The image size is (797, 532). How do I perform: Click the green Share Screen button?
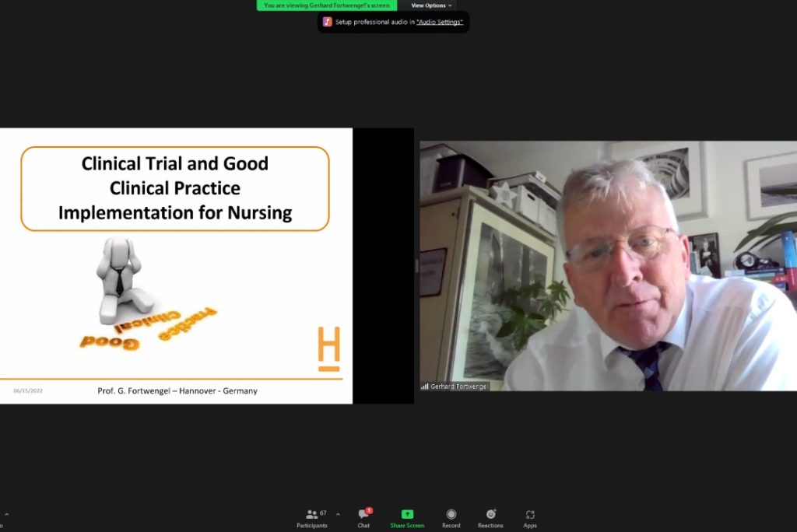point(407,518)
